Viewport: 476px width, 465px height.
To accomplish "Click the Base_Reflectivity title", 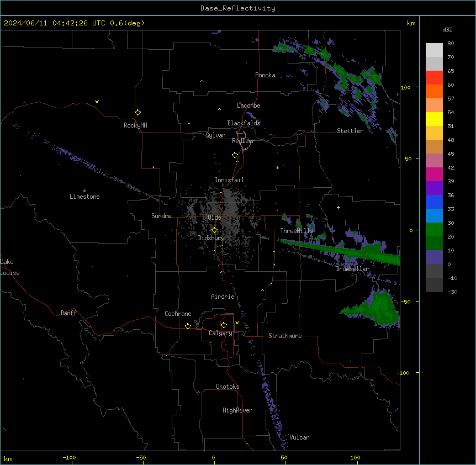I will tap(238, 8).
